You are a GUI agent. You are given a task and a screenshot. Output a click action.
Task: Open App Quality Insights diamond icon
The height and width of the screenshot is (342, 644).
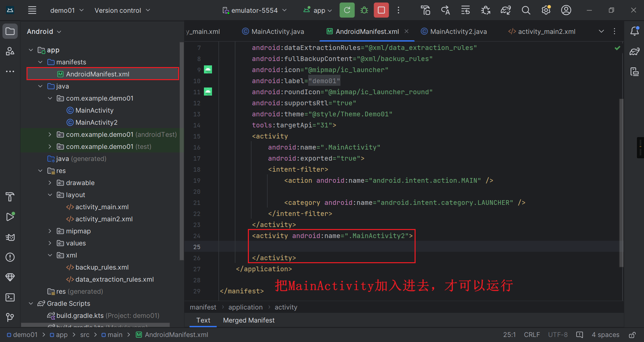click(10, 277)
